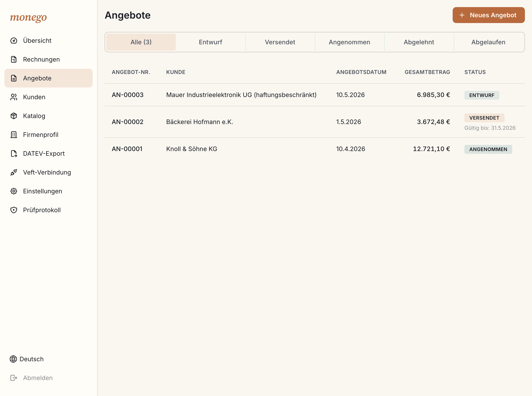Click the plus icon in Neues Angebot

(x=462, y=15)
